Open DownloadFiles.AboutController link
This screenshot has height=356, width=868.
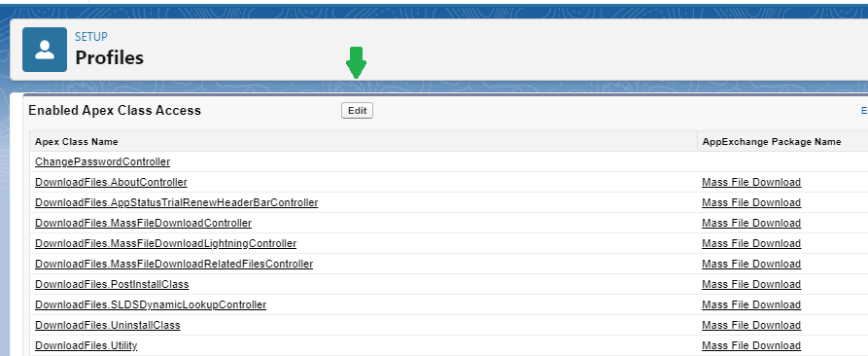click(111, 182)
